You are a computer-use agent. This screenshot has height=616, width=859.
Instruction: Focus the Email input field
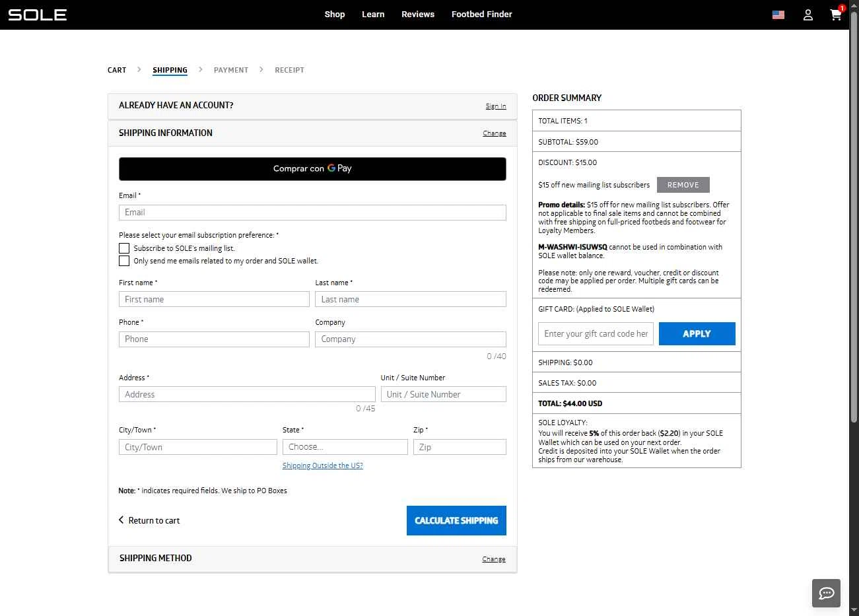point(312,213)
